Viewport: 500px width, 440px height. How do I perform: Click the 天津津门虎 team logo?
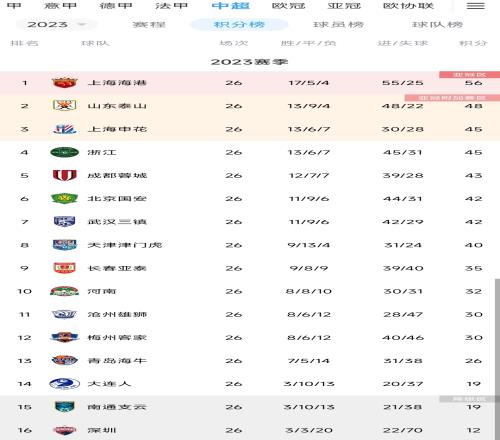(65, 245)
